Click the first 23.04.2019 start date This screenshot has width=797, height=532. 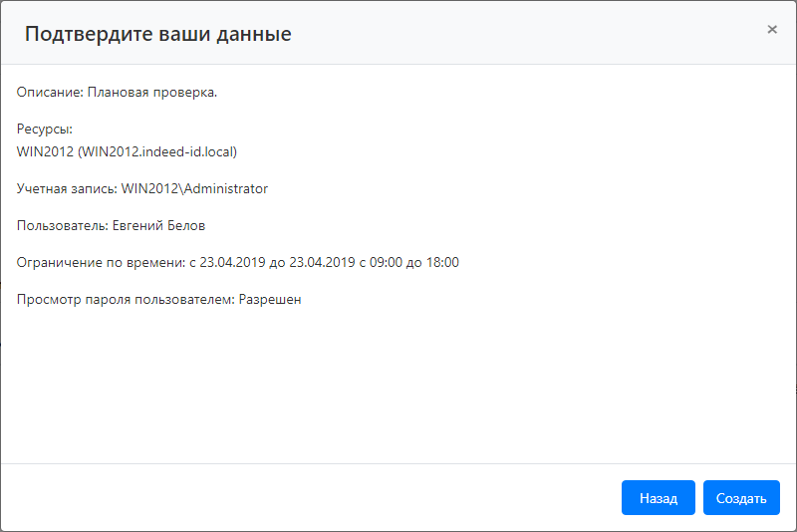pos(232,262)
